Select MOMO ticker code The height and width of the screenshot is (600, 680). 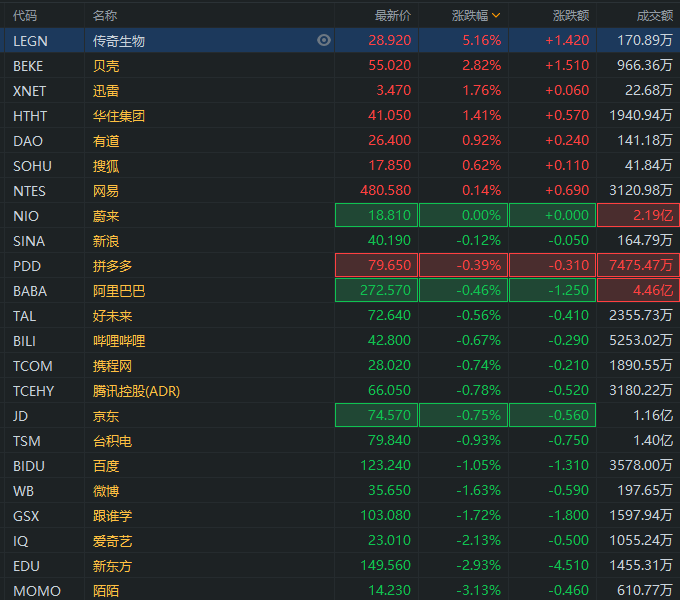click(37, 591)
